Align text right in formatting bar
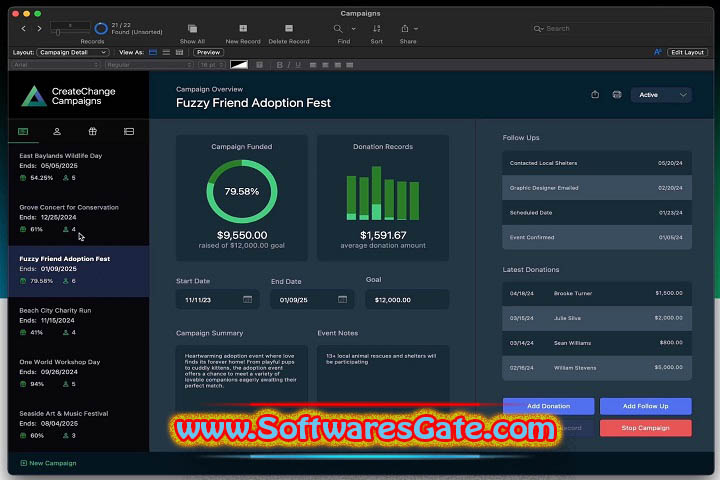720x480 pixels. click(338, 65)
